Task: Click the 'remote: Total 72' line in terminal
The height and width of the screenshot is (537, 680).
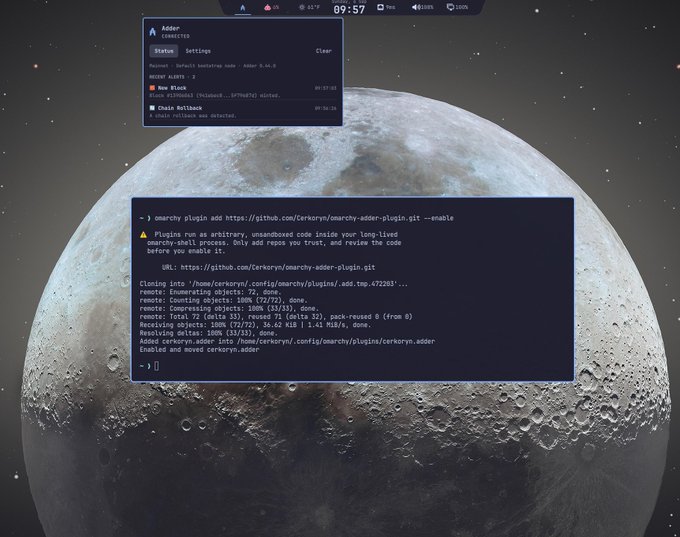Action: click(x=276, y=317)
